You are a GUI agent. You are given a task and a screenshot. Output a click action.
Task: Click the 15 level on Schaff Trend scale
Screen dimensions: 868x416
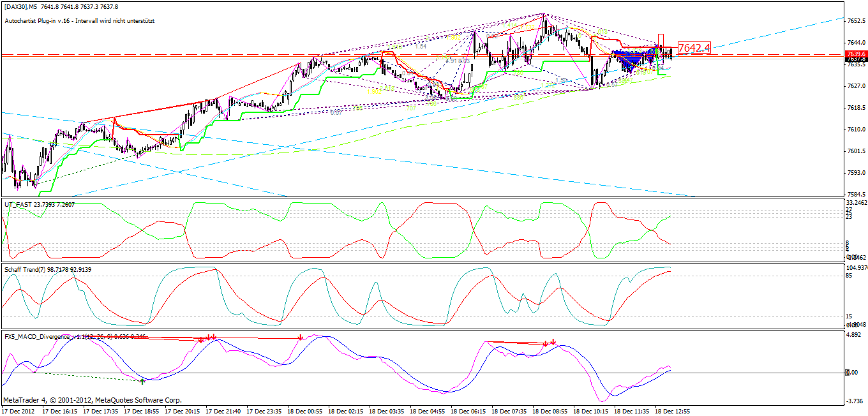pyautogui.click(x=850, y=316)
